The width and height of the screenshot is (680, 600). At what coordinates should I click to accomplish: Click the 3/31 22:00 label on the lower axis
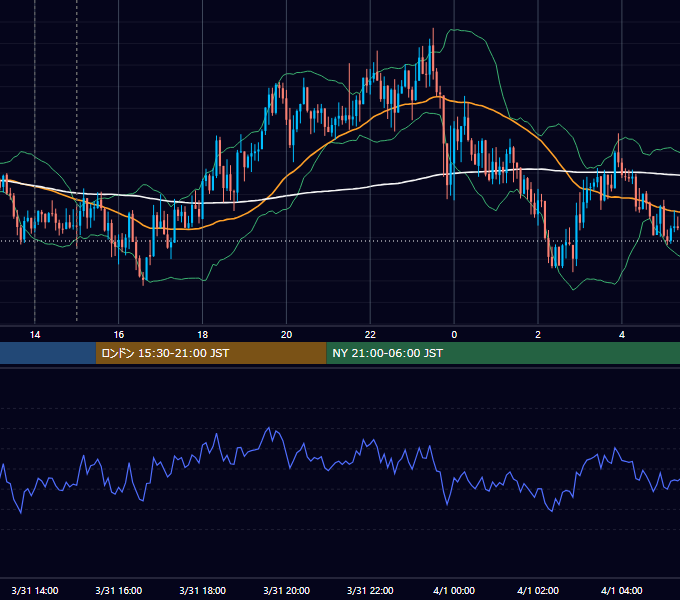(x=370, y=590)
